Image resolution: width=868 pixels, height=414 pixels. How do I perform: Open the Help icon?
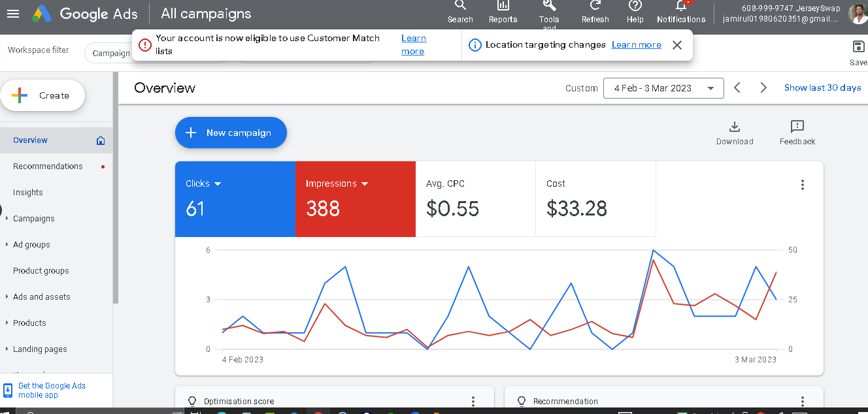[635, 9]
